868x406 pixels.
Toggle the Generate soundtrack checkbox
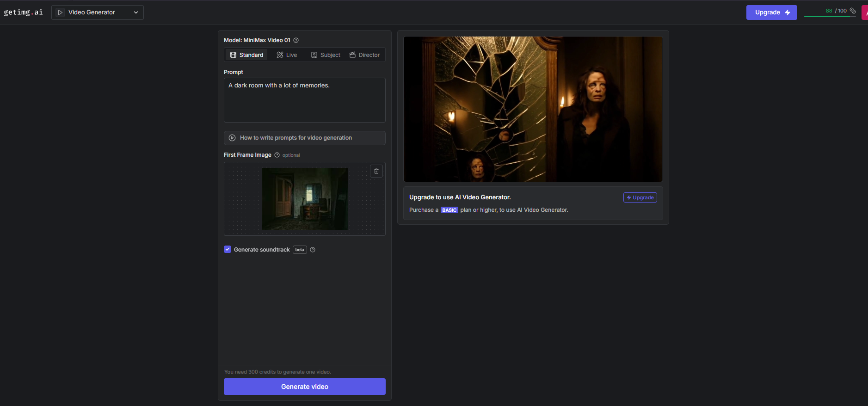click(x=228, y=249)
